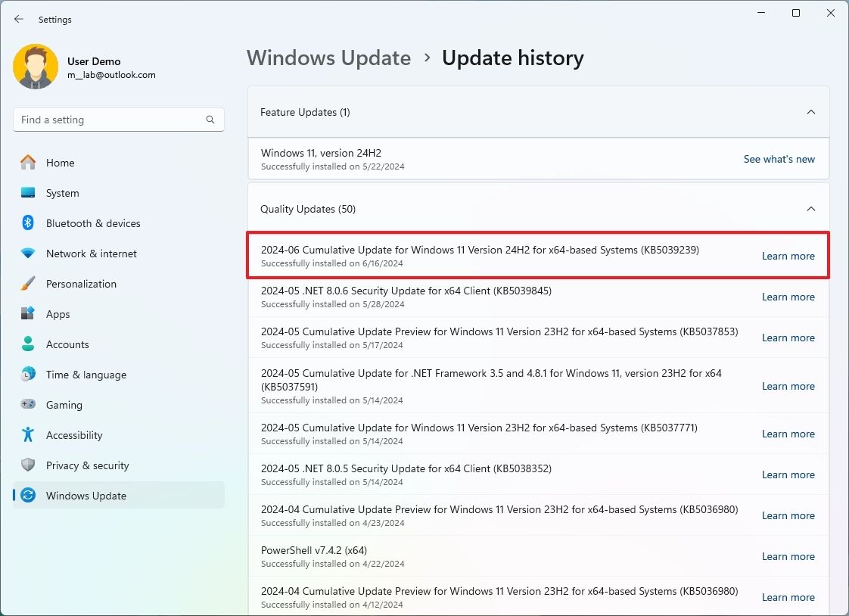The width and height of the screenshot is (849, 616).
Task: Select Windows Update in the breadcrumb
Action: click(x=328, y=58)
